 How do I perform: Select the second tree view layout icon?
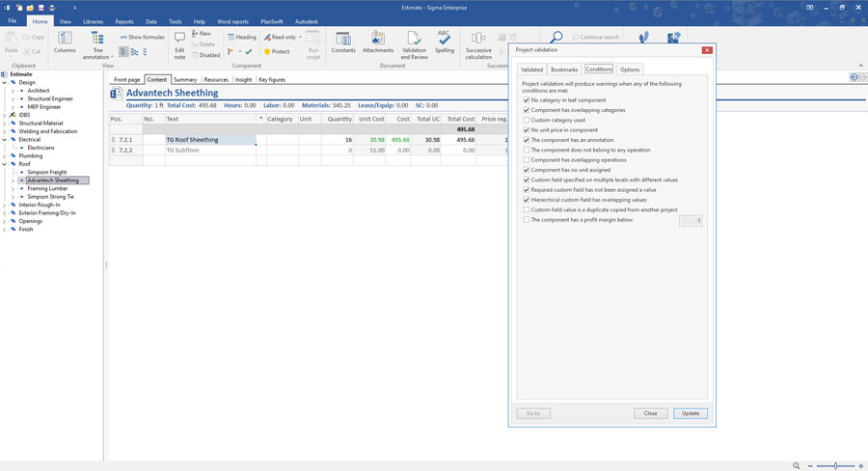pos(134,51)
